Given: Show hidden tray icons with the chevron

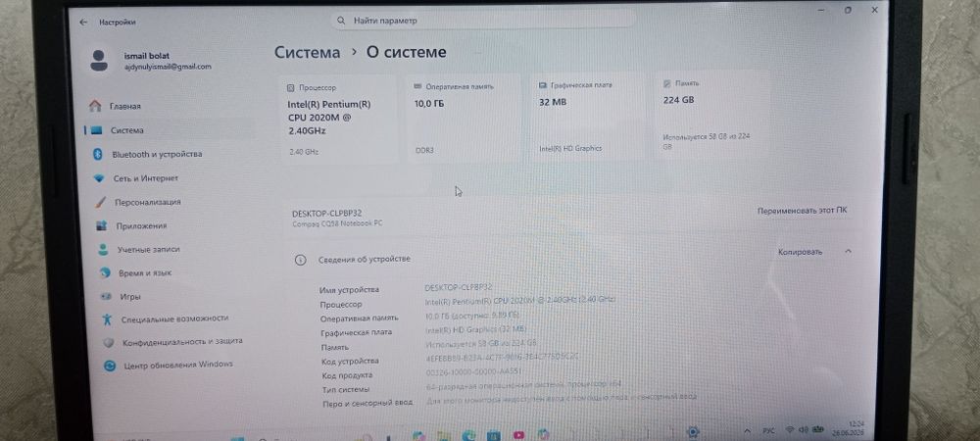Looking at the screenshot, I should (x=748, y=431).
